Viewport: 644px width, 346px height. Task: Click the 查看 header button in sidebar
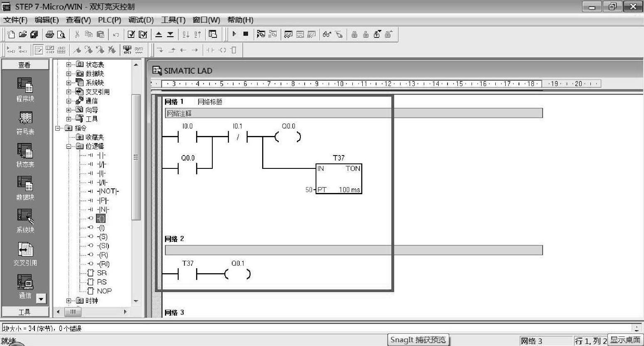click(x=25, y=65)
